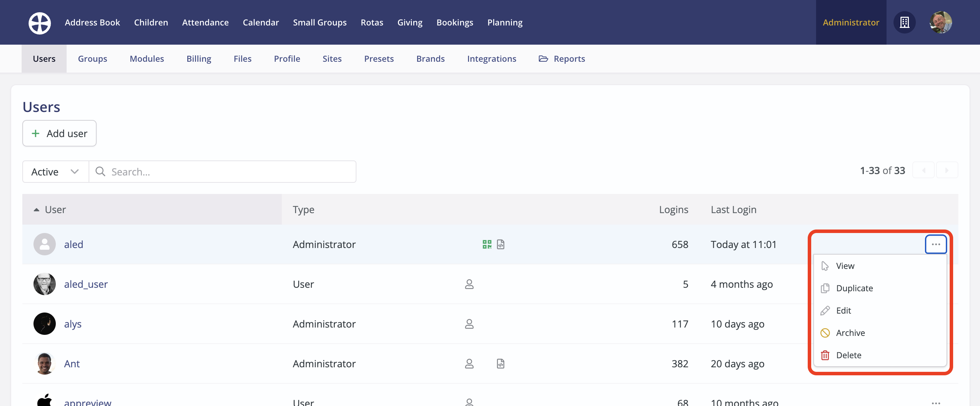Click the API code file icon beside aled's QR icon
Image resolution: width=980 pixels, height=406 pixels.
point(501,244)
